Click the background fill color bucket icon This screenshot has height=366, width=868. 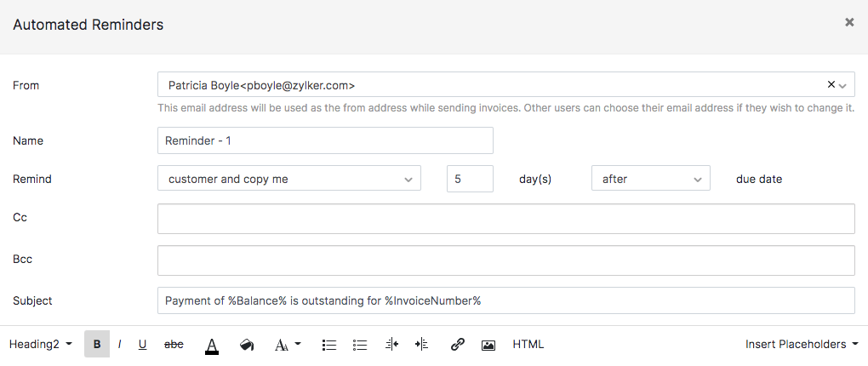(x=247, y=345)
